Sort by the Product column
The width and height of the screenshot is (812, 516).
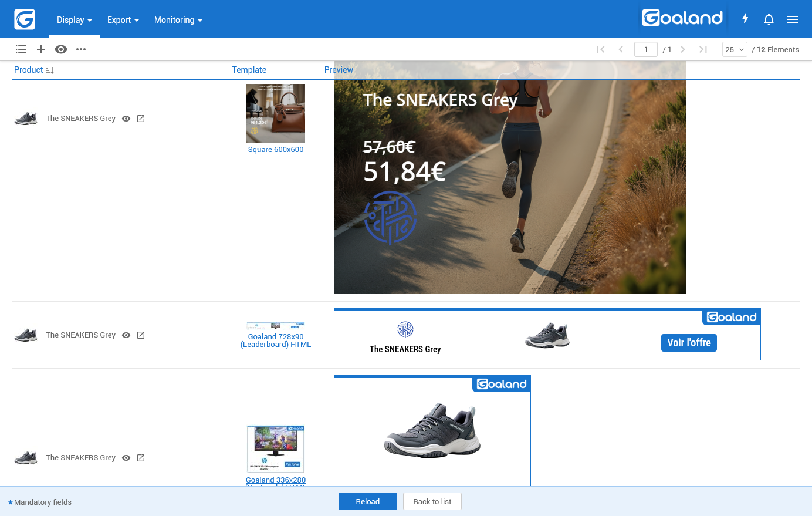tap(34, 70)
